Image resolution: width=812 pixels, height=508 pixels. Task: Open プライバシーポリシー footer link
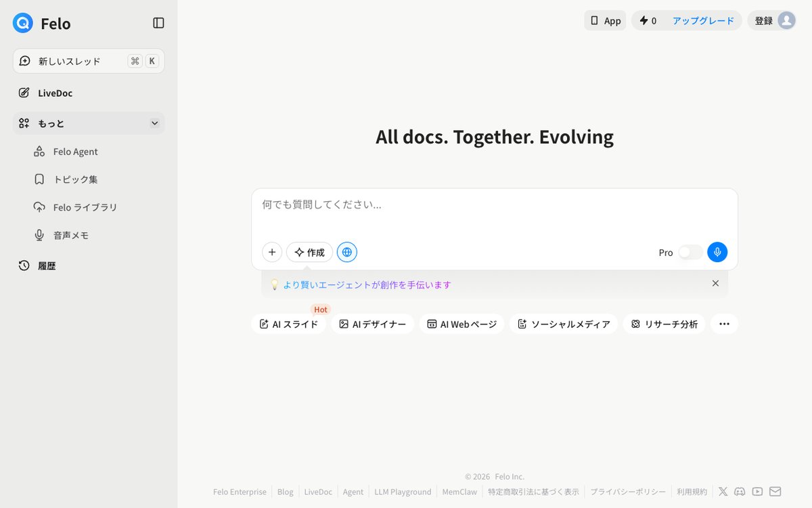(x=628, y=492)
